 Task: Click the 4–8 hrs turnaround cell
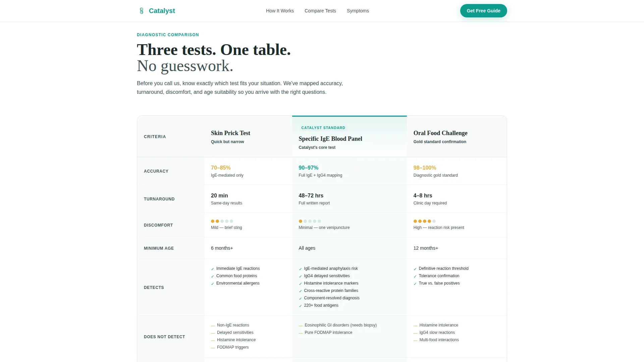click(457, 199)
